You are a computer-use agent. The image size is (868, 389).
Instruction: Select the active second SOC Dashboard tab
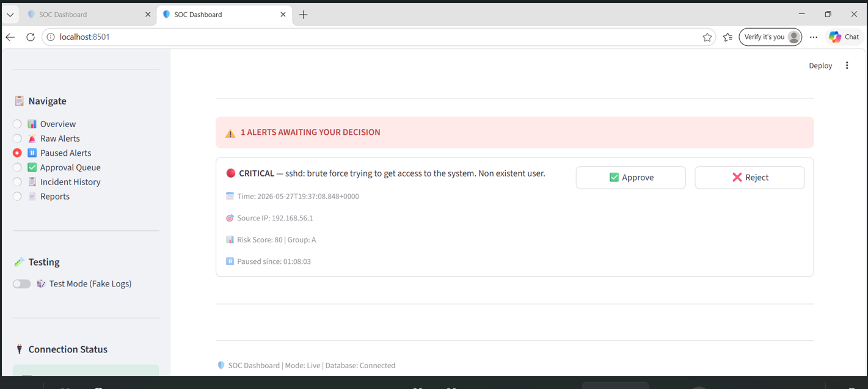click(x=223, y=15)
